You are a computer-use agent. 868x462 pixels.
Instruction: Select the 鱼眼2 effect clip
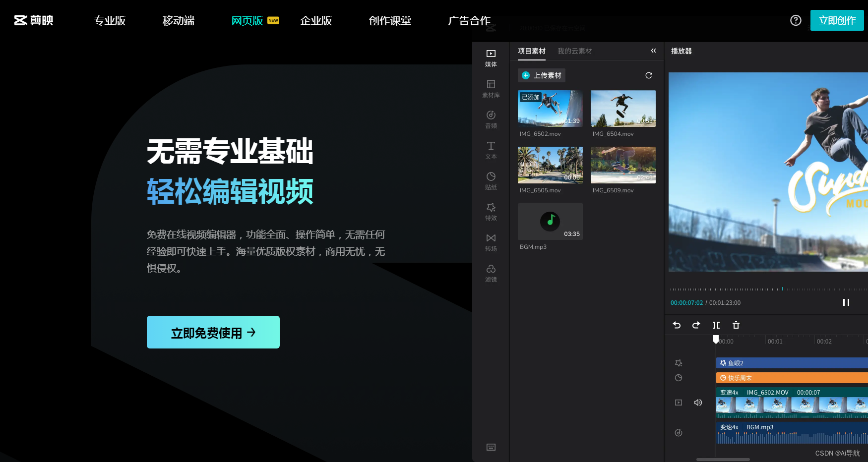792,363
